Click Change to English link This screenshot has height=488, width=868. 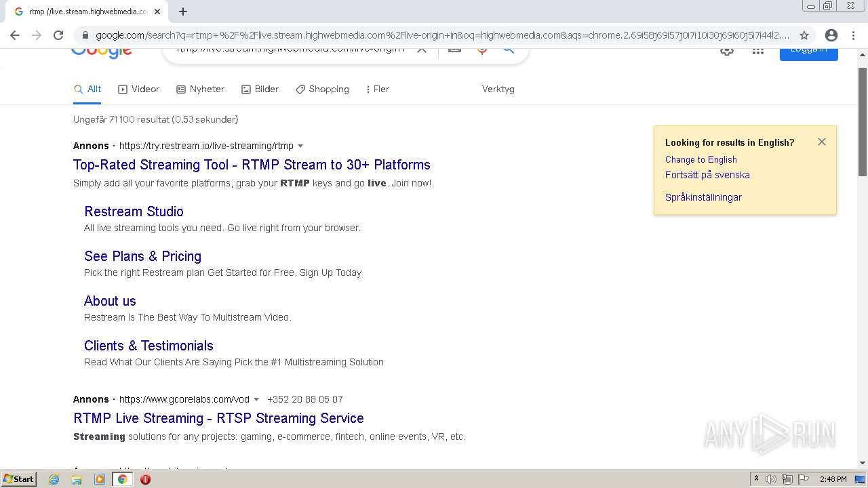click(x=701, y=160)
